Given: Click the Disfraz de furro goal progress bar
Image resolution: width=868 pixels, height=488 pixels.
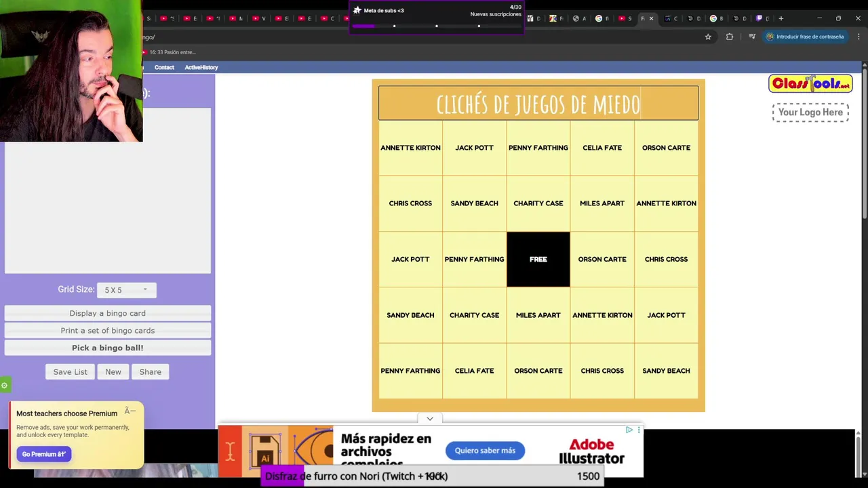Looking at the screenshot, I should pos(434,476).
